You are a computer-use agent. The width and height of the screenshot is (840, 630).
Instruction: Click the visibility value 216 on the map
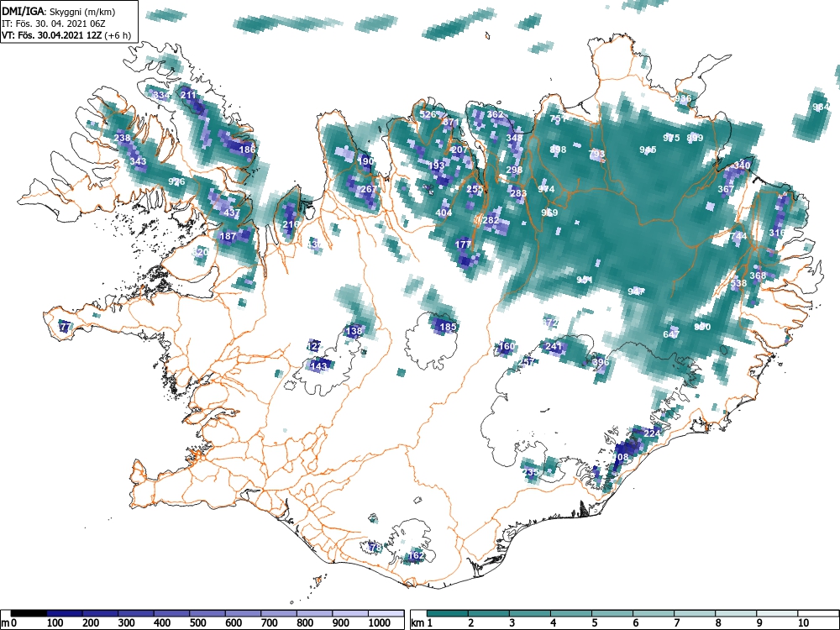(x=291, y=224)
